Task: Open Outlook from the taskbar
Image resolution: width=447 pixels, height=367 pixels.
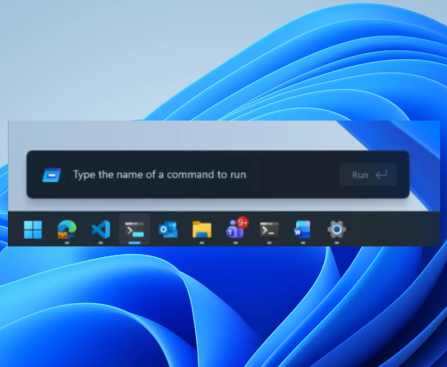Action: (x=168, y=230)
